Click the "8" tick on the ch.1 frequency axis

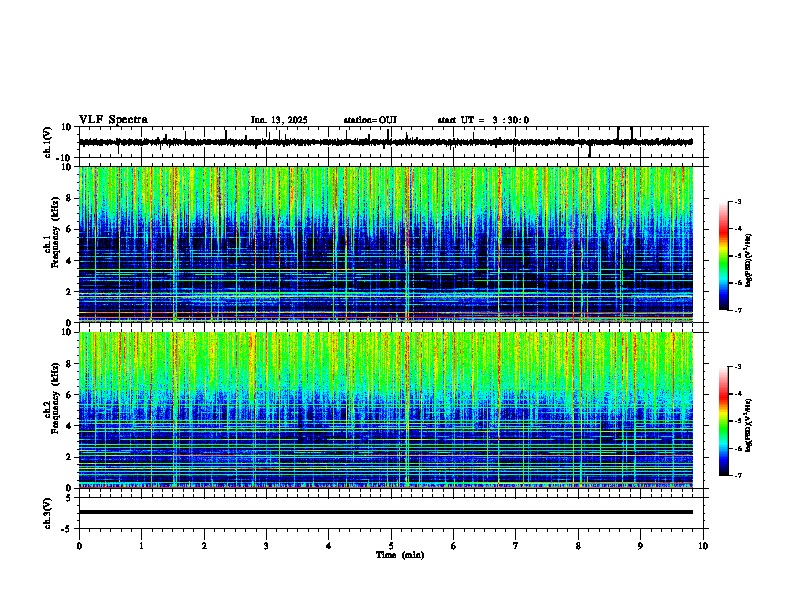[x=70, y=198]
